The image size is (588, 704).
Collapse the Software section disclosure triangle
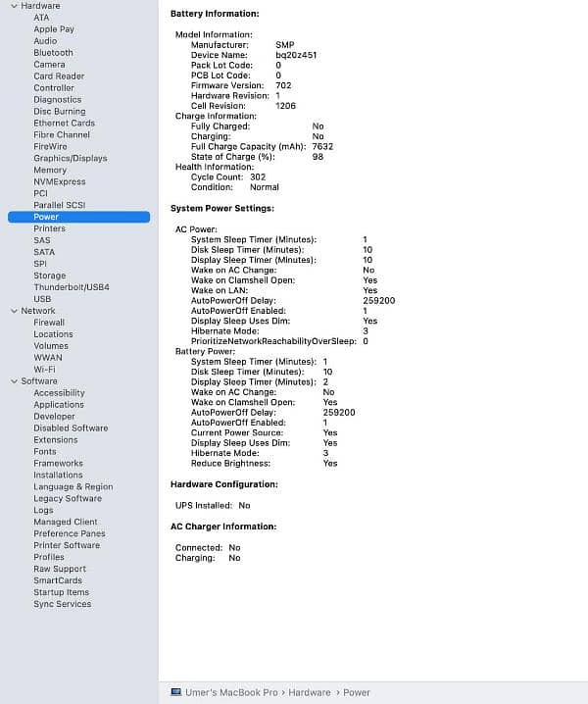13,381
